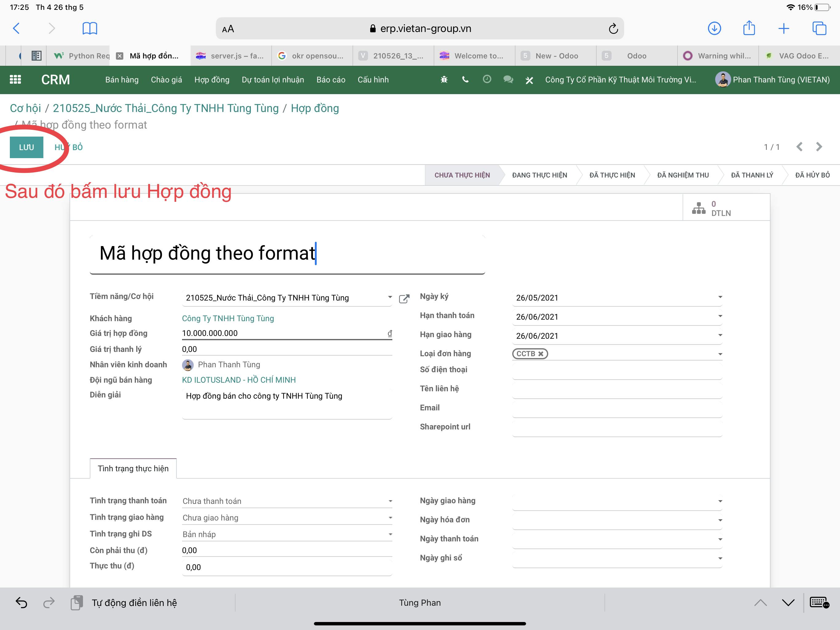The width and height of the screenshot is (840, 630).
Task: Click the LƯU button to save
Action: coord(26,147)
